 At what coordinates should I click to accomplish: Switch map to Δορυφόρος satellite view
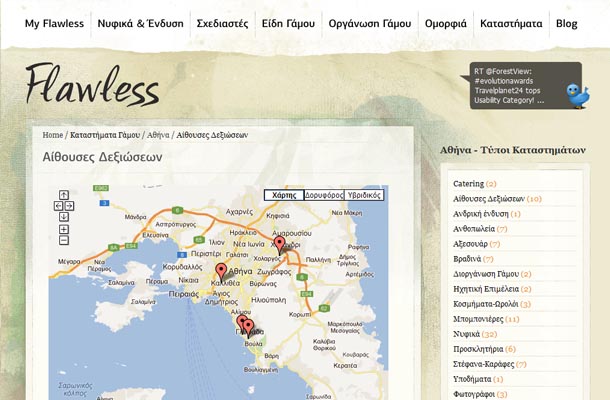pos(324,195)
